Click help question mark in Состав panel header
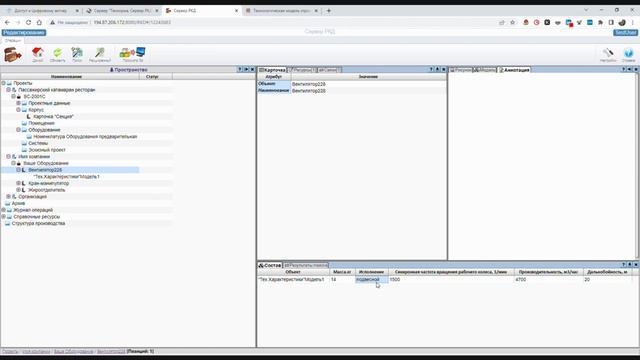640x360 pixels. [x=624, y=265]
